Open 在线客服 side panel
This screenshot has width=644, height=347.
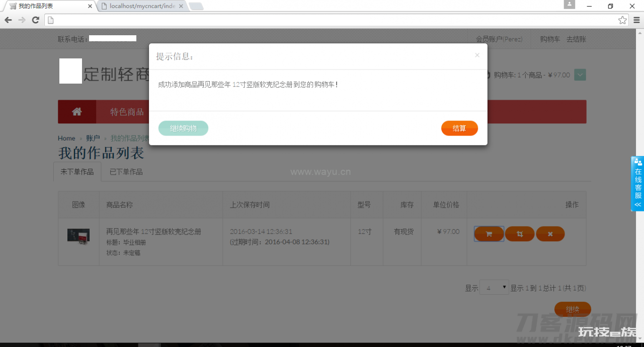pos(637,184)
